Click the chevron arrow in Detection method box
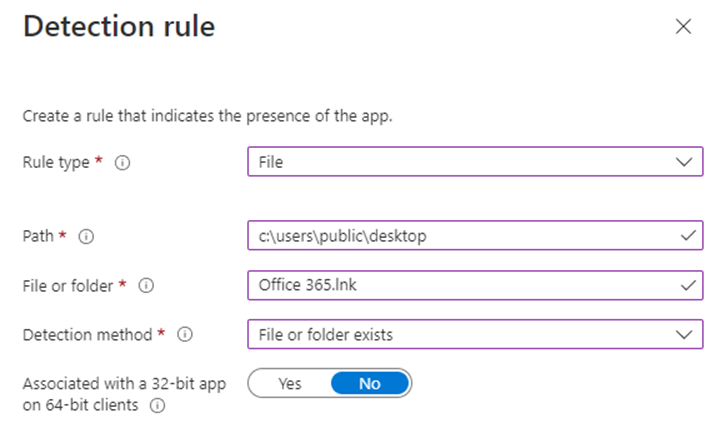Screen dimensions: 721x438 pos(684,334)
